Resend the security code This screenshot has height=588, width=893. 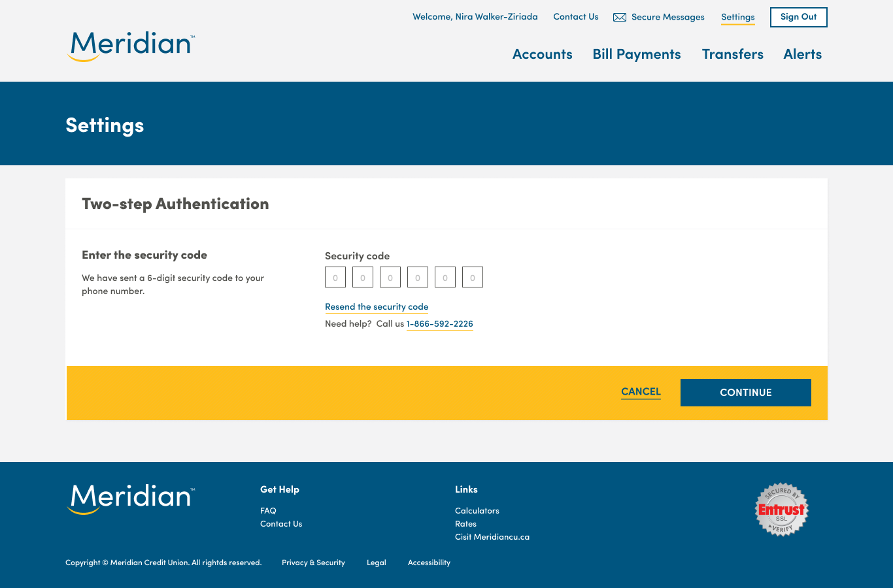pyautogui.click(x=377, y=307)
